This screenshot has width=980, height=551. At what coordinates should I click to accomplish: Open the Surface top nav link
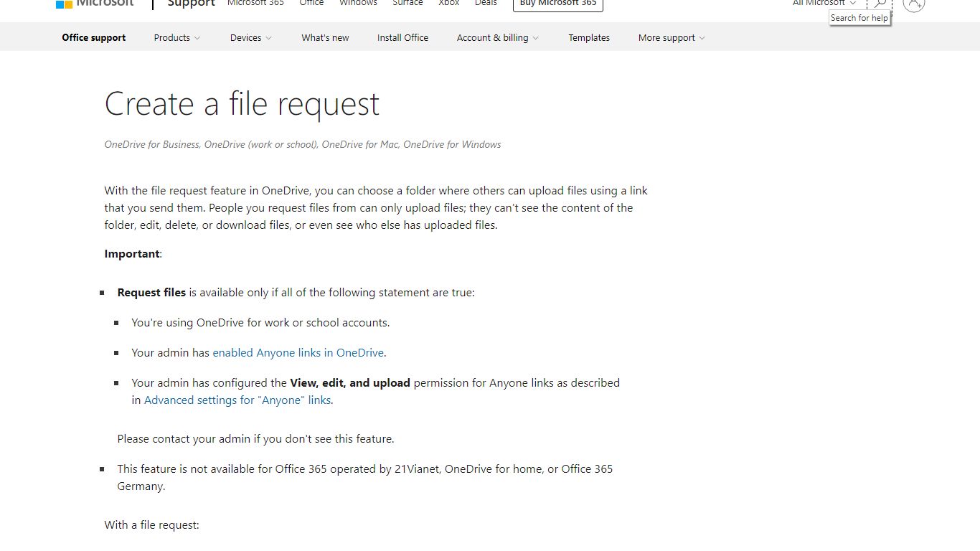(x=407, y=3)
